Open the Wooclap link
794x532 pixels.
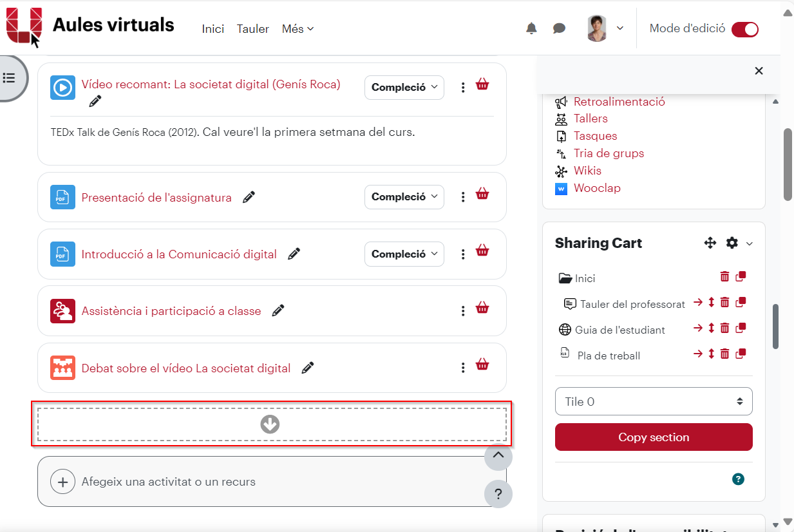597,188
